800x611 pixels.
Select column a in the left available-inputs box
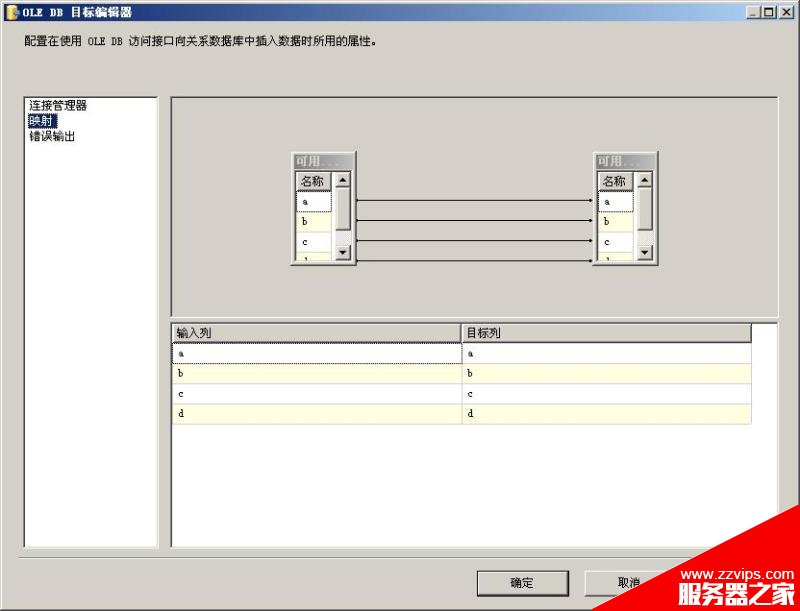[314, 201]
